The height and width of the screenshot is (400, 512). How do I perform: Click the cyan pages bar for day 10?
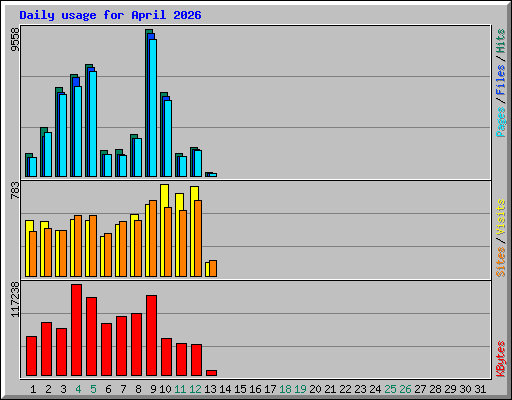[168, 139]
